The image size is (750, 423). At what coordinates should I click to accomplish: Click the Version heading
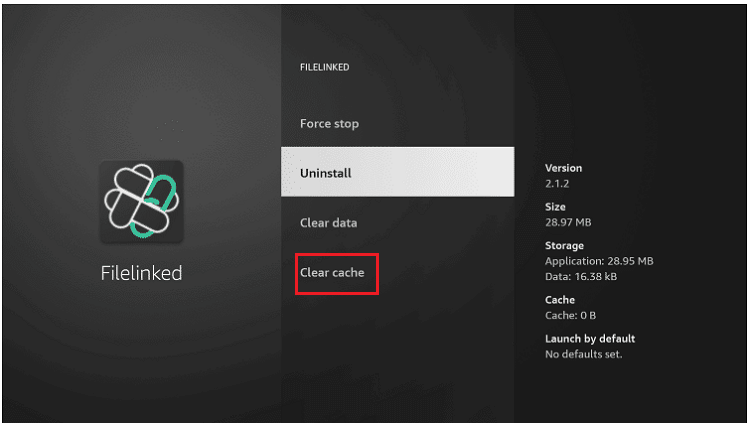(563, 168)
